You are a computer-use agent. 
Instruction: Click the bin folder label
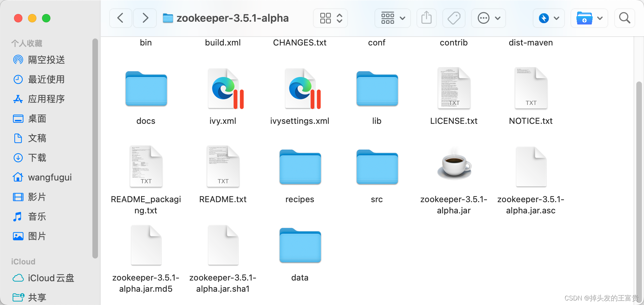click(x=146, y=43)
